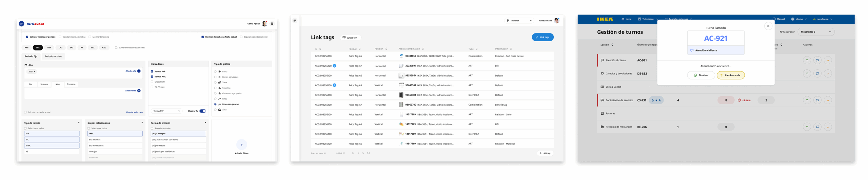
Task: Open the Mostrador 2 dropdown
Action: (816, 32)
